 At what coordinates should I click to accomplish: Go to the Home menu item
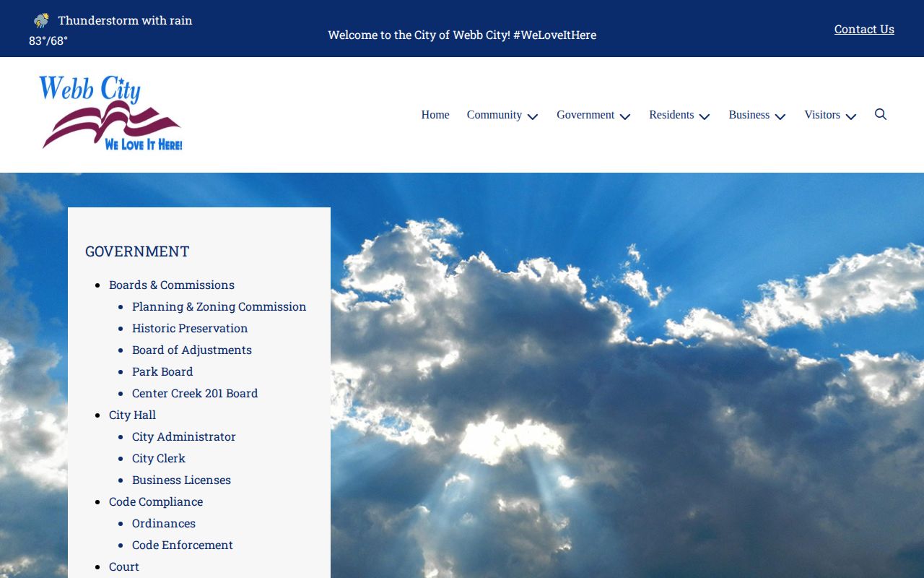(435, 115)
